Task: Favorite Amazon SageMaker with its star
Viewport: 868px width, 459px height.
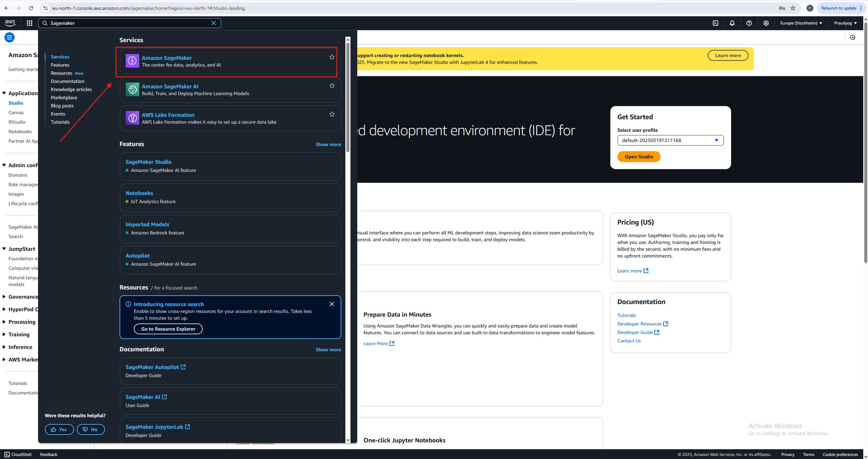Action: coord(332,57)
